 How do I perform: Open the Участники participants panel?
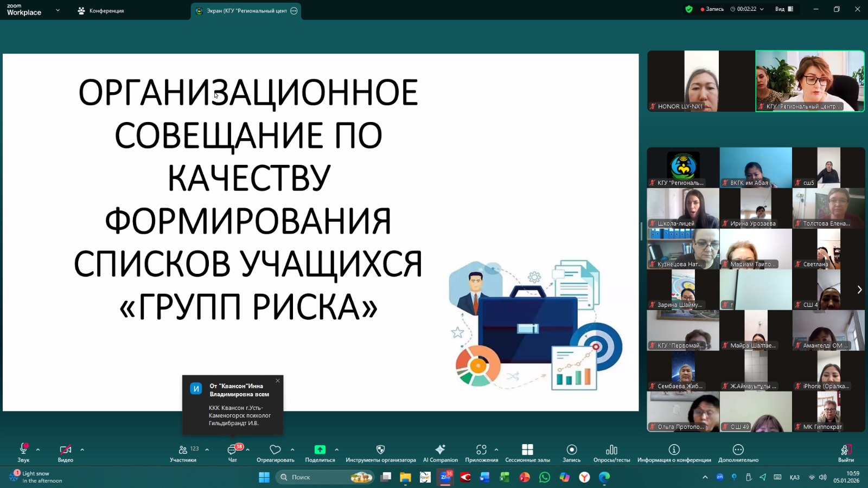(183, 453)
